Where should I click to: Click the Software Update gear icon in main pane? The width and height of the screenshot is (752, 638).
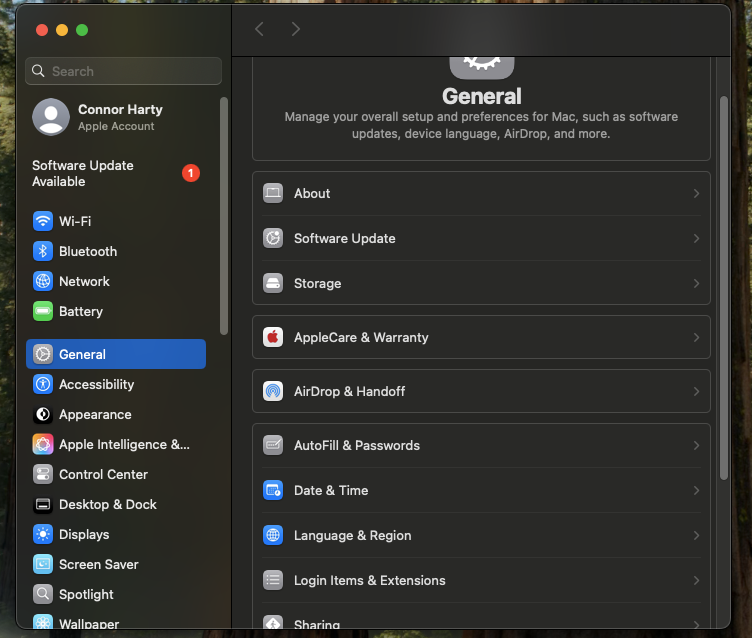tap(273, 238)
